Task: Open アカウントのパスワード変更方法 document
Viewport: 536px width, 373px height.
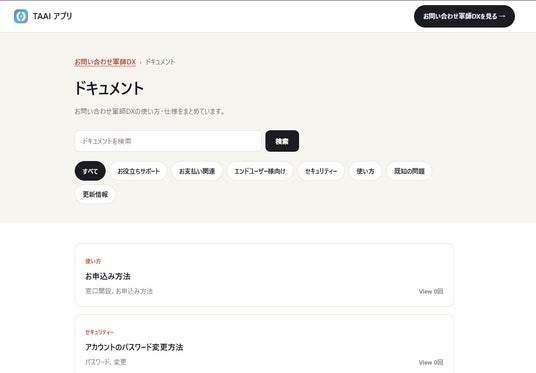Action: (134, 347)
